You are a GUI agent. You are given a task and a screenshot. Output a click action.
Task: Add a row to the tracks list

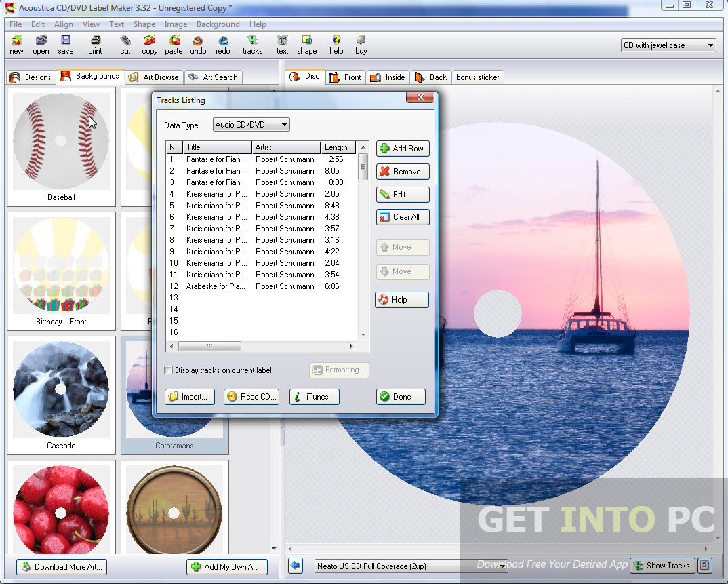tap(403, 149)
